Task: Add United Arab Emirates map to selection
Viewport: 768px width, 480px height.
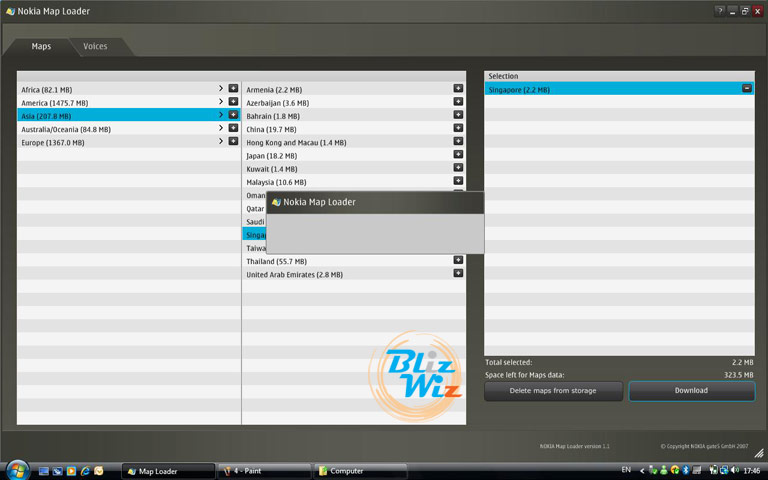Action: 458,273
